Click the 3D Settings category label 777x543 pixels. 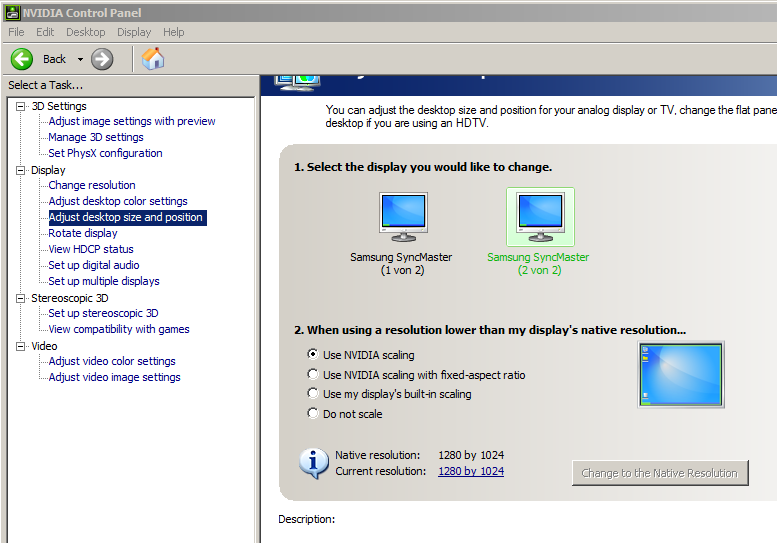pos(59,106)
